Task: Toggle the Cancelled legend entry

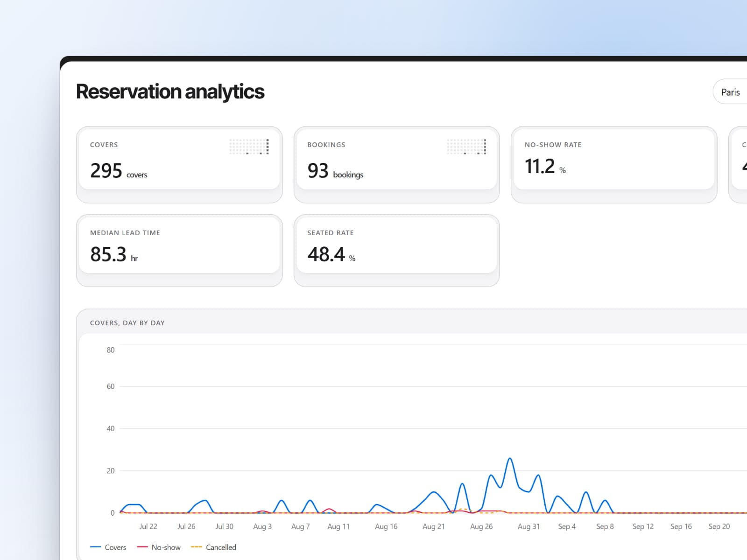Action: tap(214, 547)
